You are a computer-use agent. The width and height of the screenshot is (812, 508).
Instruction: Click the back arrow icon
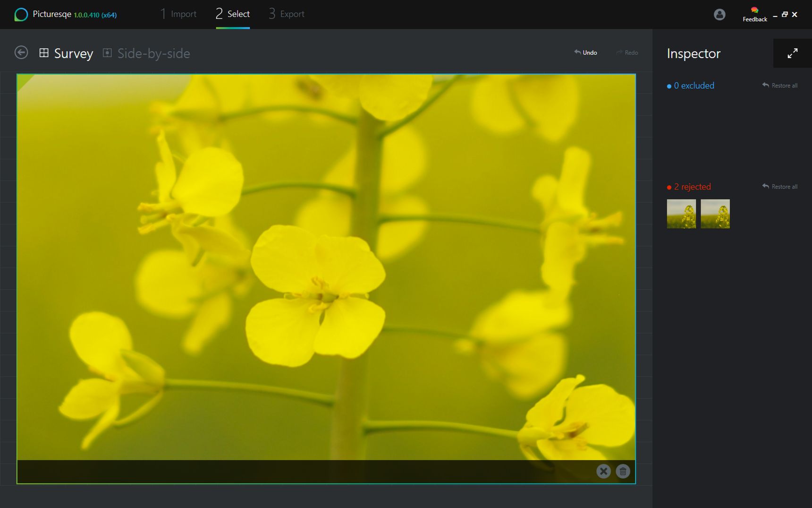[x=21, y=52]
